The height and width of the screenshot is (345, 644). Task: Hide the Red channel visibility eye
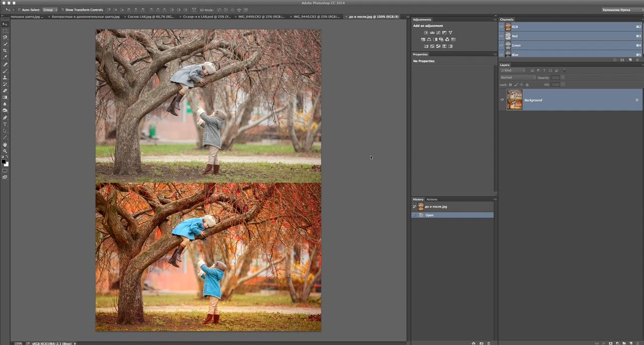coord(502,36)
